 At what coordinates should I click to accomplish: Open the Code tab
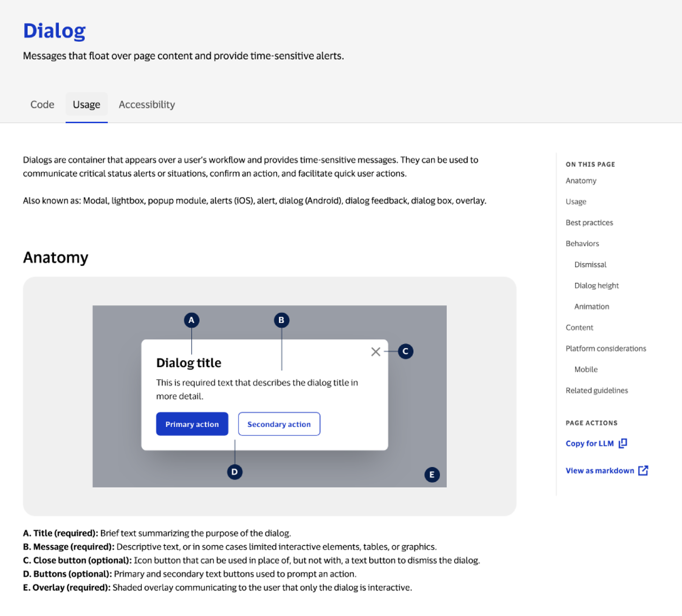[x=42, y=105]
